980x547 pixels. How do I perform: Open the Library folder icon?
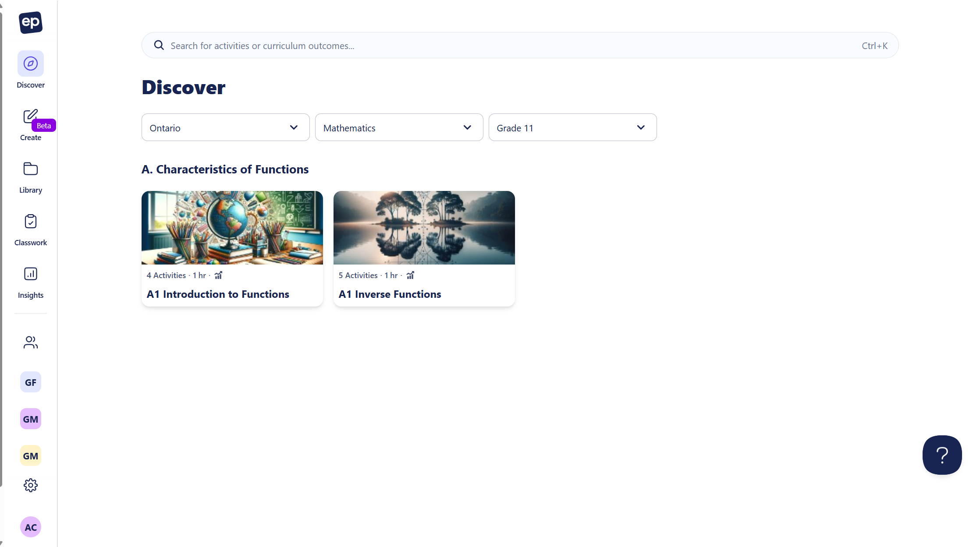[x=31, y=169]
